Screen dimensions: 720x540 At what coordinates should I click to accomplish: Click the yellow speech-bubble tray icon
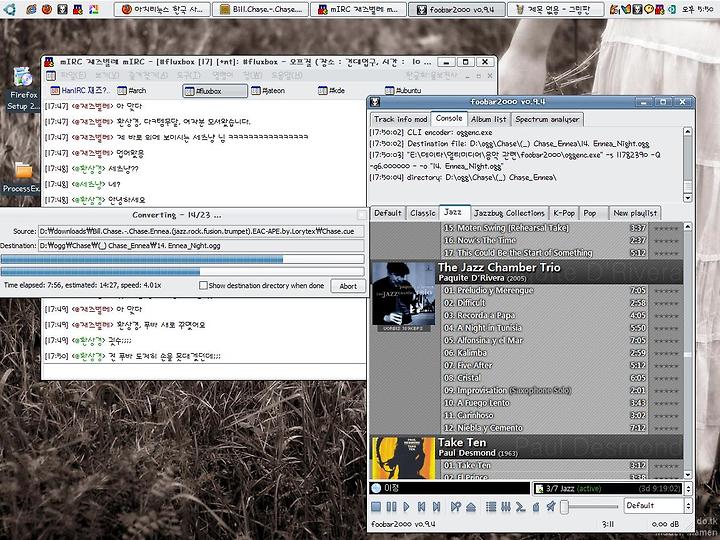tap(648, 9)
